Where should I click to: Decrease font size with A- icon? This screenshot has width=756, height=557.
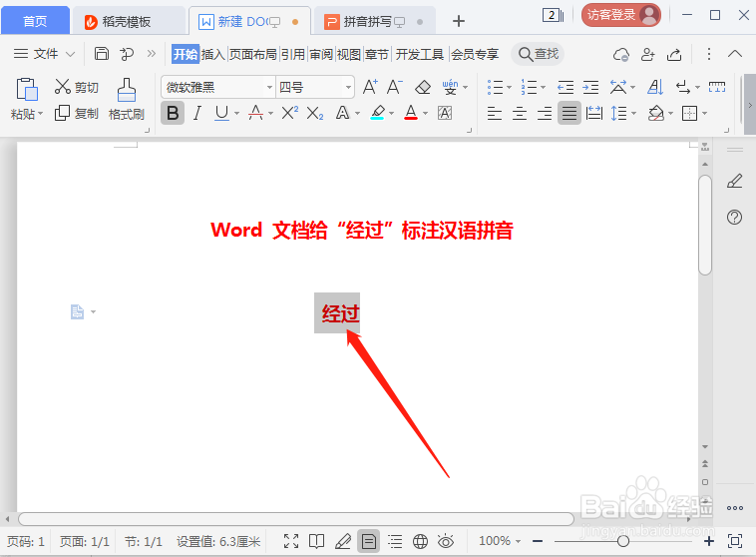(395, 87)
